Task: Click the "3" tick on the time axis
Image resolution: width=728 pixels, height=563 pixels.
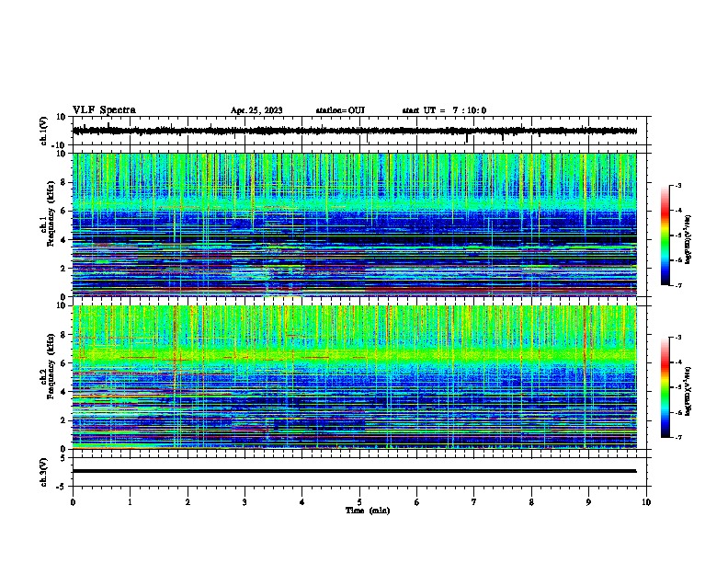Action: [245, 502]
